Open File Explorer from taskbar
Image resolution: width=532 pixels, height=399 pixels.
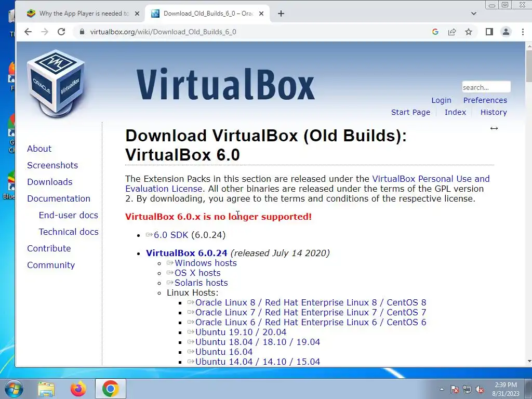coord(46,389)
